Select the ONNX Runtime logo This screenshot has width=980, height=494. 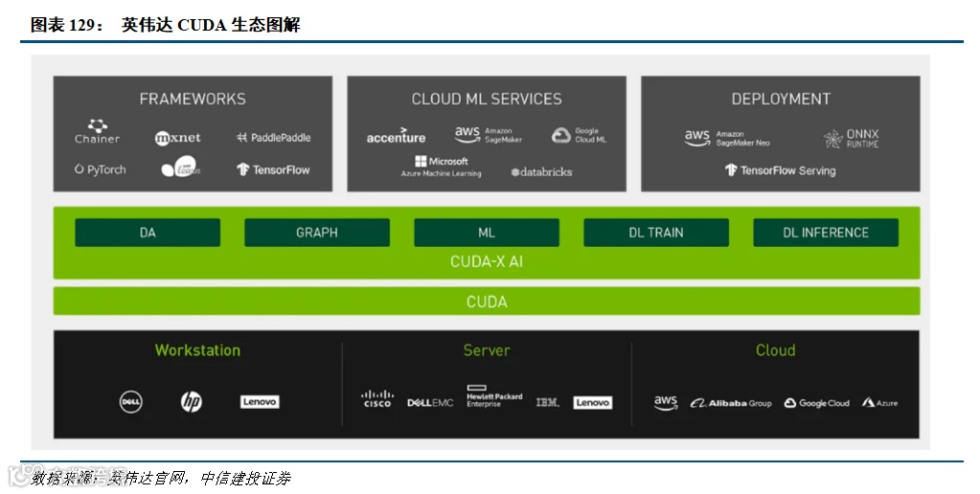[851, 139]
